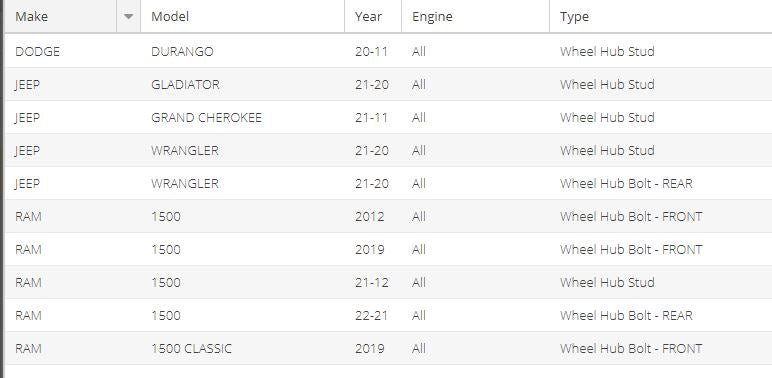Screen dimensions: 772x378
Task: Open the Make column sort dropdown arrow
Action: pos(129,16)
